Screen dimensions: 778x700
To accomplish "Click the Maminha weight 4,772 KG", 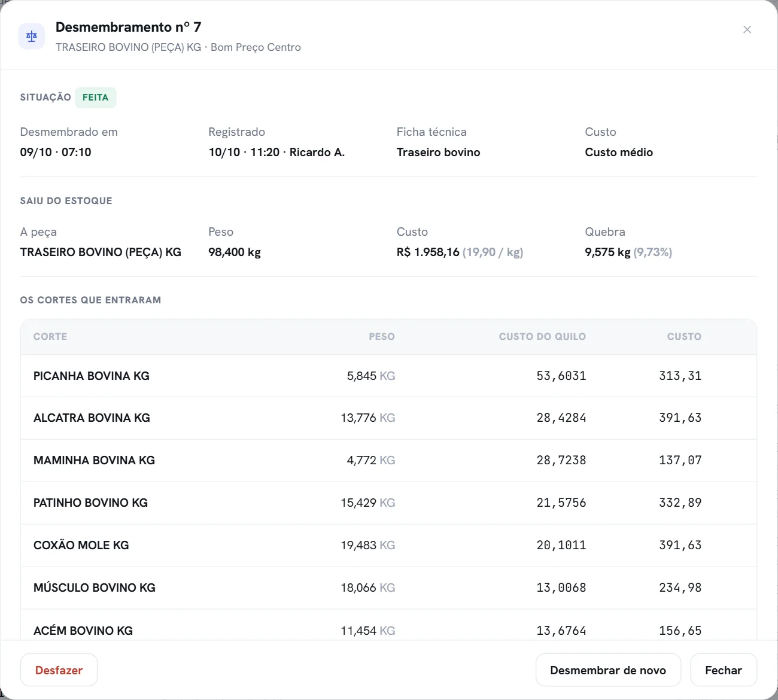I will click(x=371, y=460).
